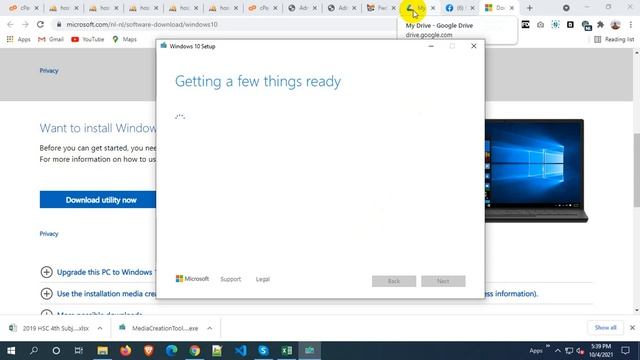Open Chrome profile avatar
640x360 pixels.
tap(616, 25)
